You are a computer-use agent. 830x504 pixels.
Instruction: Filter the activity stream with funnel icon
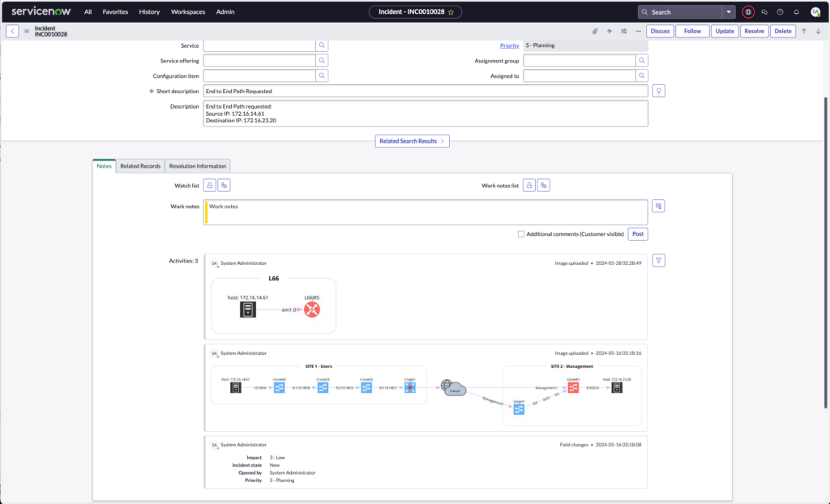tap(657, 259)
